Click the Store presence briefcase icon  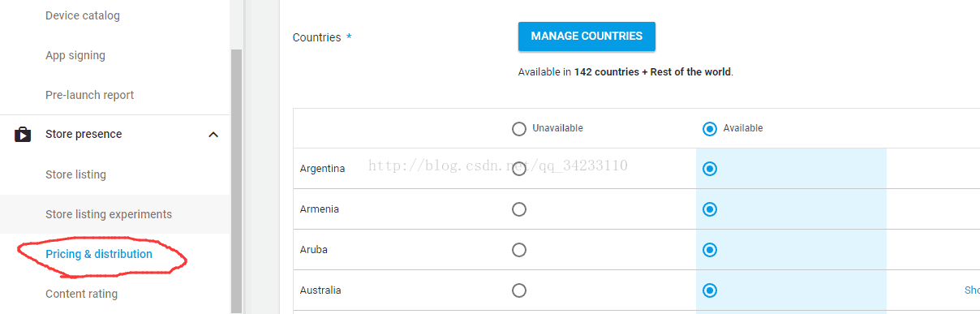(23, 135)
